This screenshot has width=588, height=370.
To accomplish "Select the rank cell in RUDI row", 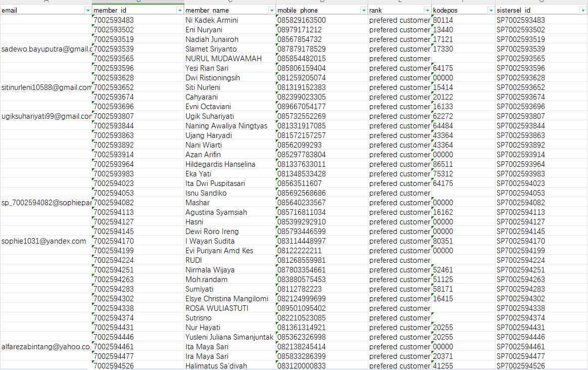I will (x=400, y=260).
